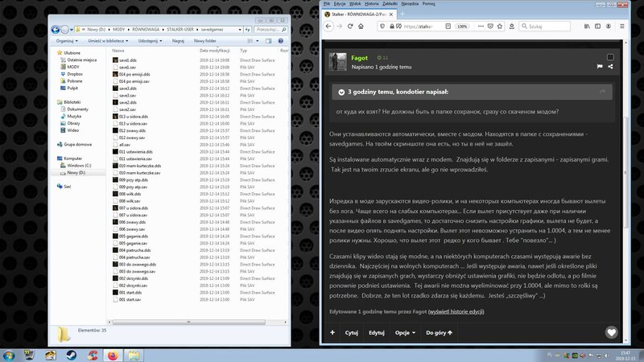Click the share icon on Fagot's post
644x362 pixels.
click(x=611, y=66)
